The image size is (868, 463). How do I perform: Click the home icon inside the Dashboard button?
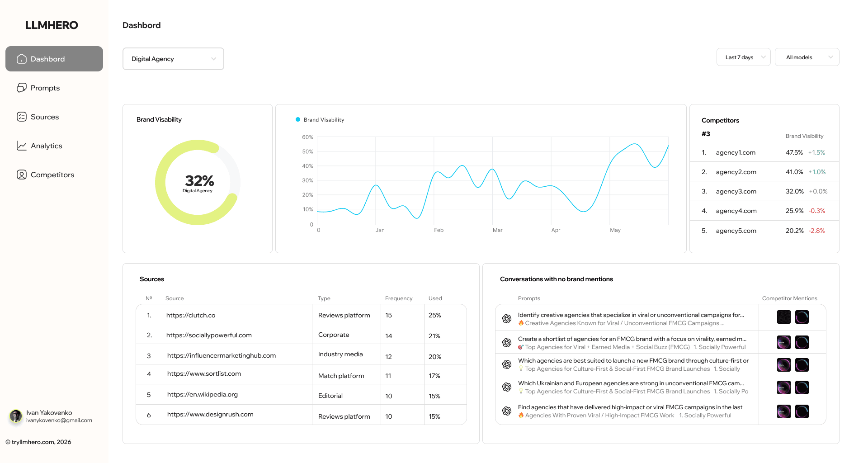22,59
